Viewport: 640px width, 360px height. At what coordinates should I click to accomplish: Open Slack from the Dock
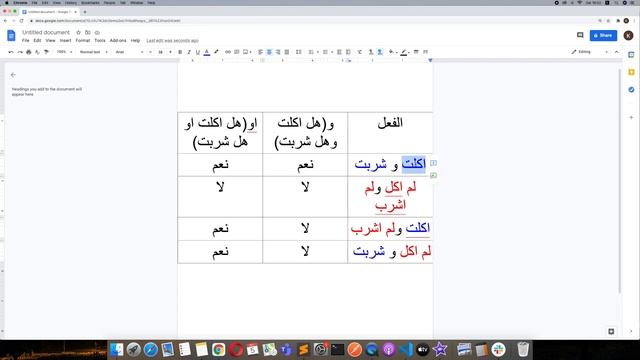(498, 349)
